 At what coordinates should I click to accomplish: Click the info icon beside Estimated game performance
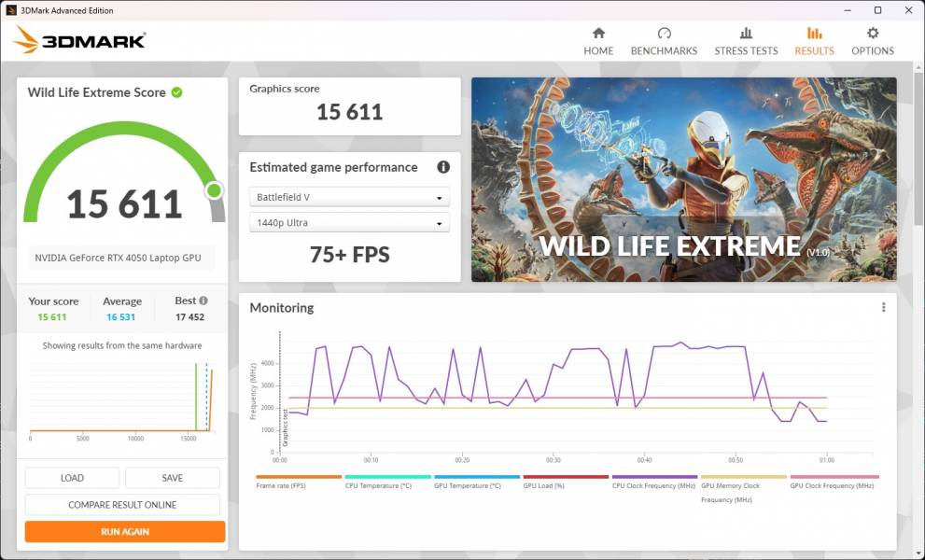pos(443,167)
